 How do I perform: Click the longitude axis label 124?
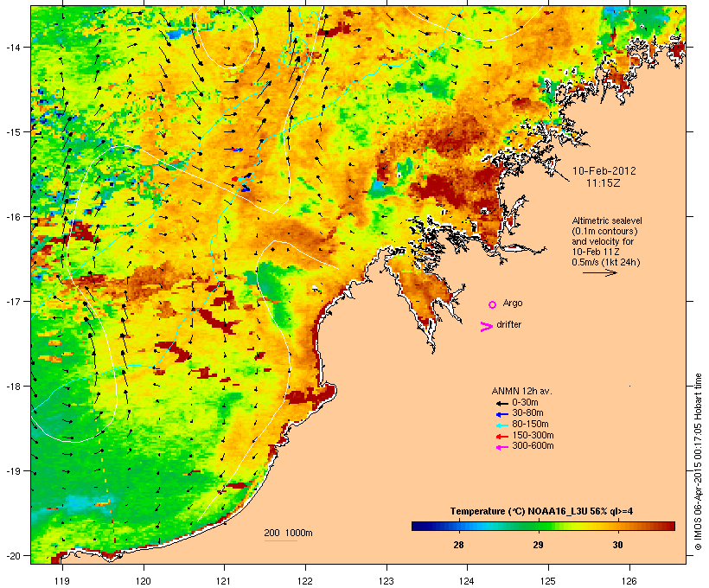pos(467,581)
